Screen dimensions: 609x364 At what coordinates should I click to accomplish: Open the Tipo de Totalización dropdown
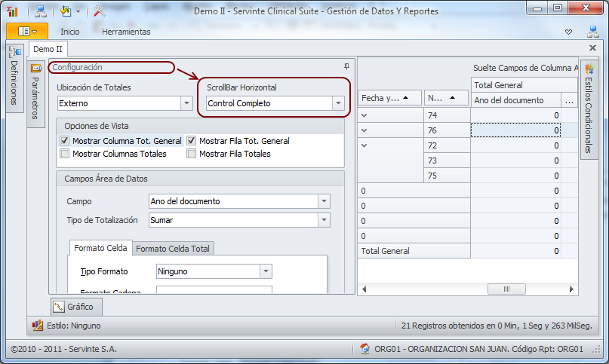324,220
